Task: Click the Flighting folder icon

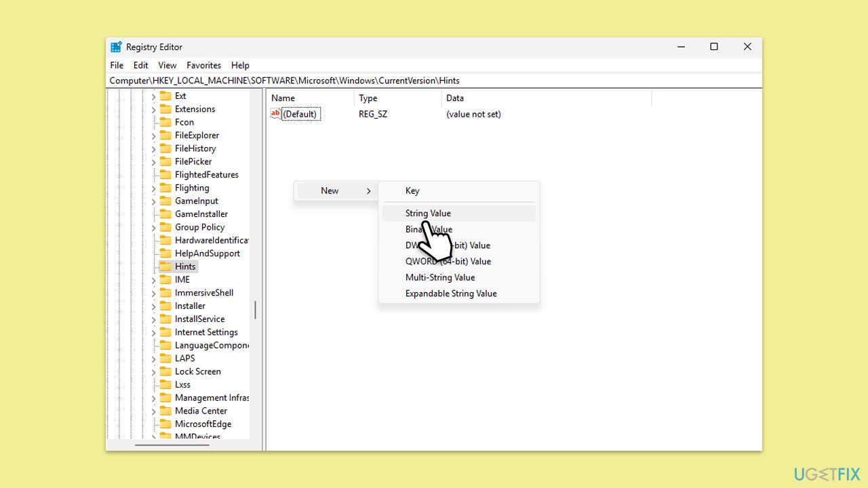Action: tap(165, 188)
